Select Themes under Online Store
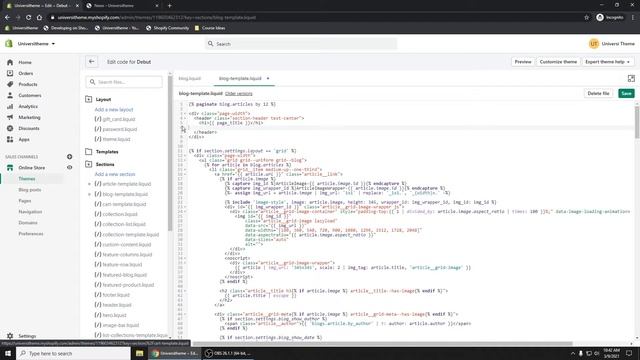The height and width of the screenshot is (360, 640). click(x=27, y=179)
